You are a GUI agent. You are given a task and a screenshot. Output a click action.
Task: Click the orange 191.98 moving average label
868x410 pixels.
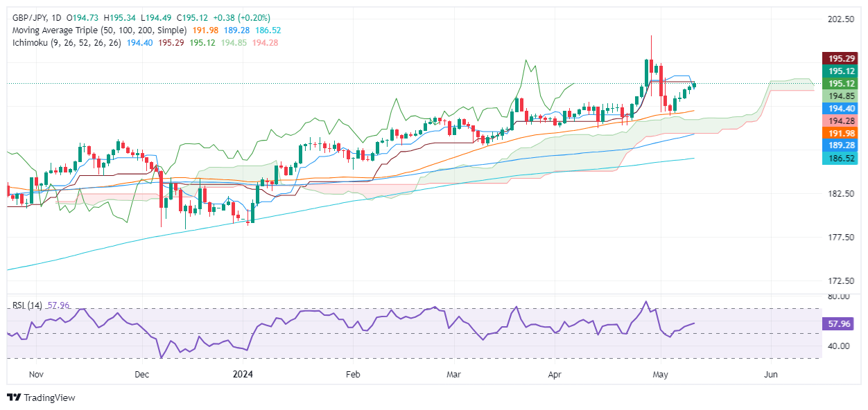842,134
